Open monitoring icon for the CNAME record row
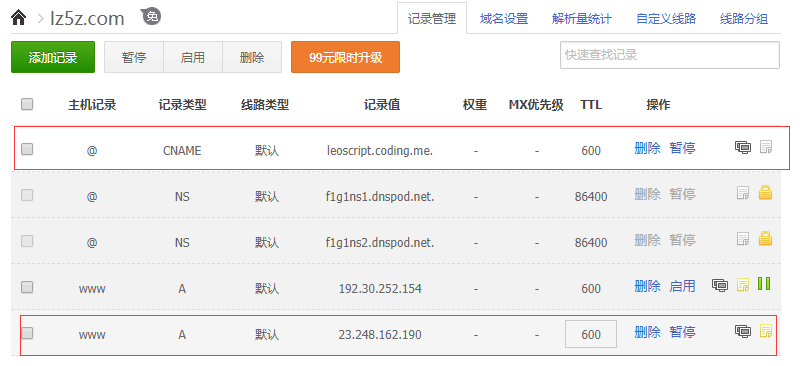The width and height of the screenshot is (800, 366). 742,148
